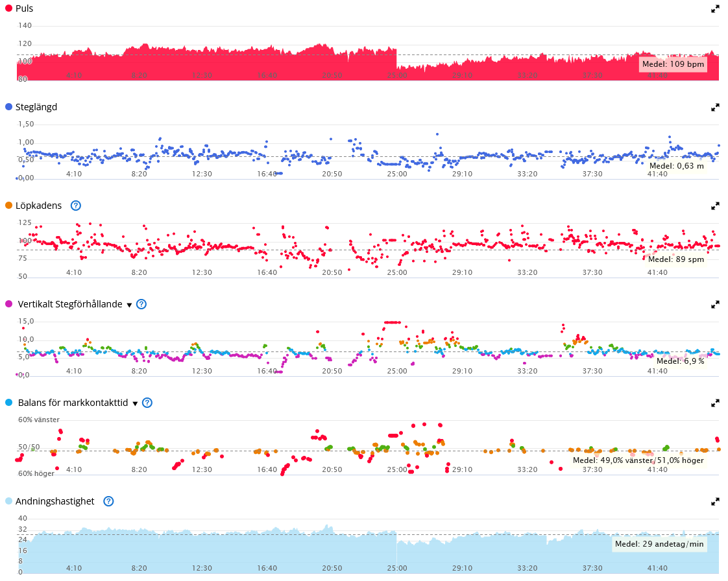The height and width of the screenshot is (581, 728).
Task: Click the orange Löpkadens legend dot
Action: [x=9, y=206]
